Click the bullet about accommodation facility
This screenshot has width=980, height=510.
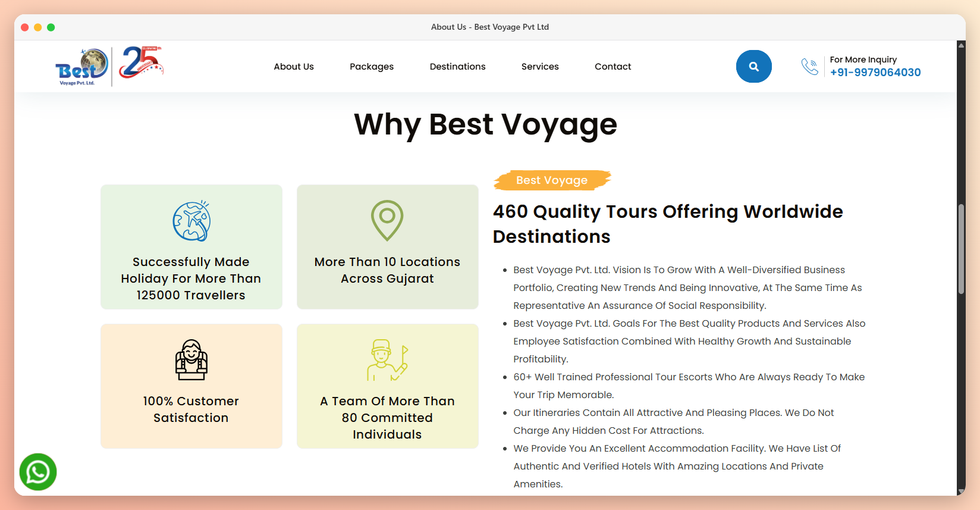click(677, 467)
